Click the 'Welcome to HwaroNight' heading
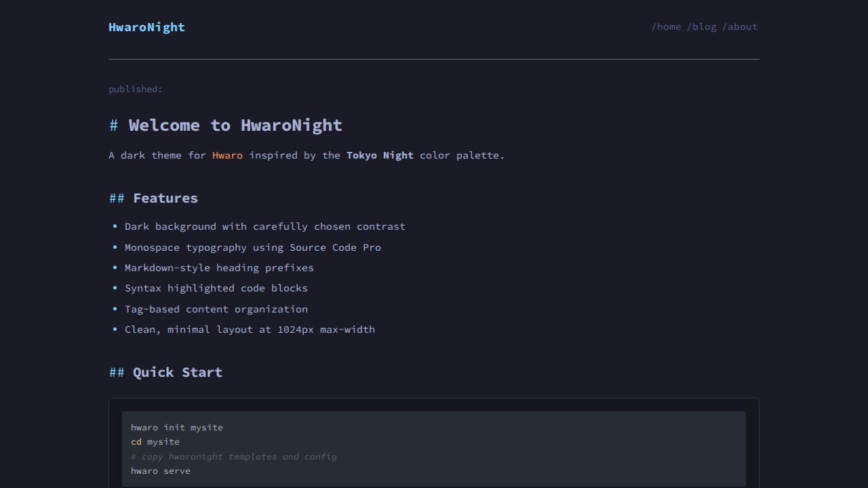 click(235, 125)
